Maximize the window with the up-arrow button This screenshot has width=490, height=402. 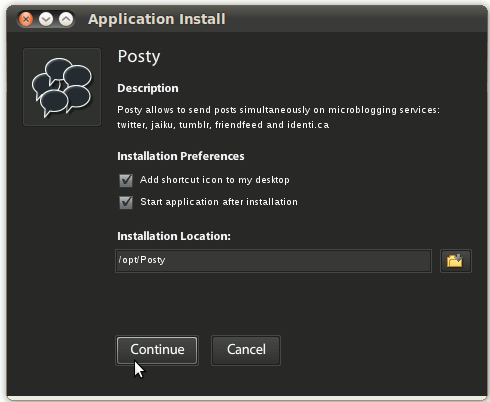66,19
